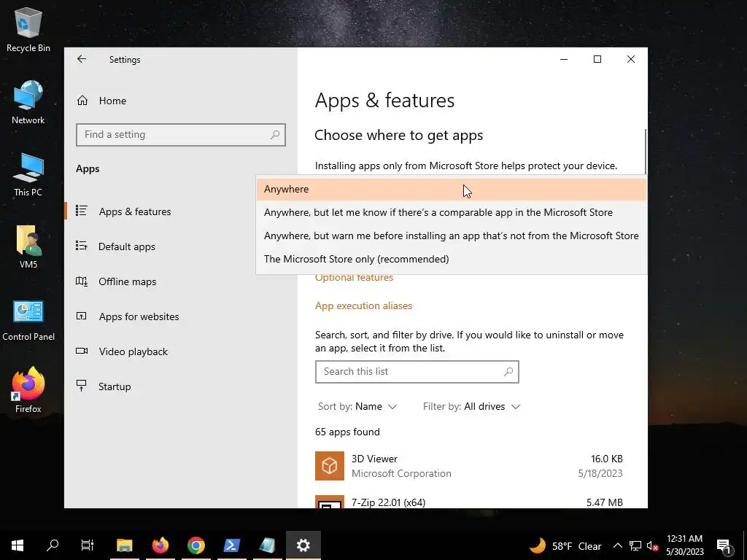Choose the Anywhere option

(451, 189)
